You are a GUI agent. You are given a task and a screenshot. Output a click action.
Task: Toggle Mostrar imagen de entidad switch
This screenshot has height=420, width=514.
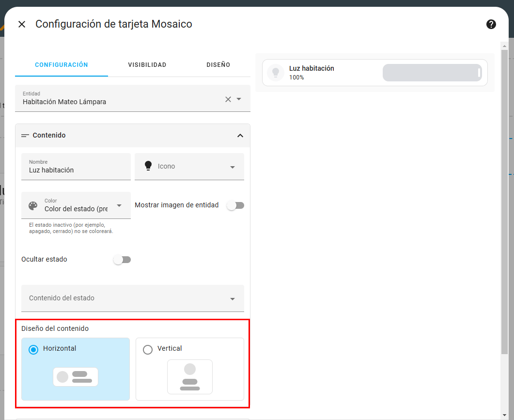point(236,205)
